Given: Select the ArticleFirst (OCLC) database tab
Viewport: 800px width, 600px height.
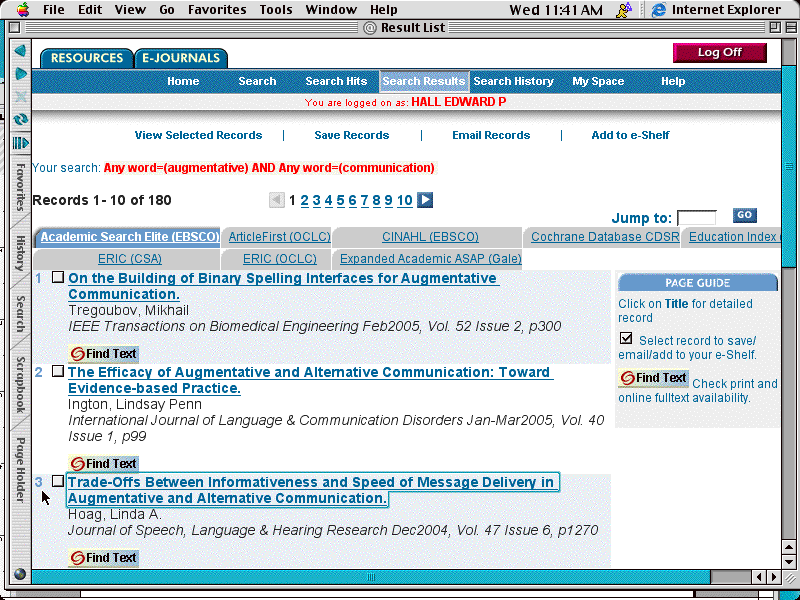Looking at the screenshot, I should 279,237.
